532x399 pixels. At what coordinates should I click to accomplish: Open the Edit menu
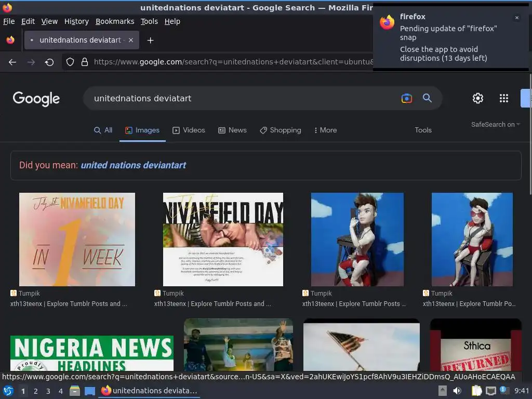click(x=28, y=21)
